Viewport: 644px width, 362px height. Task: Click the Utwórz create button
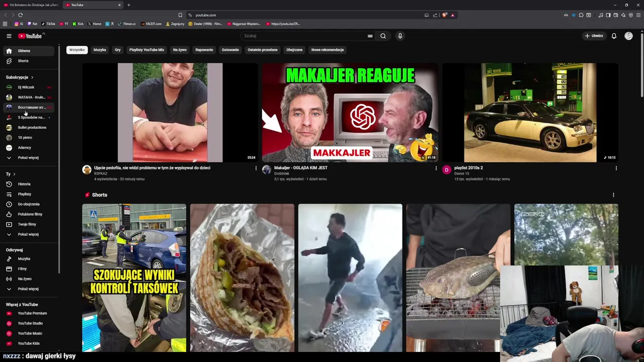point(594,36)
